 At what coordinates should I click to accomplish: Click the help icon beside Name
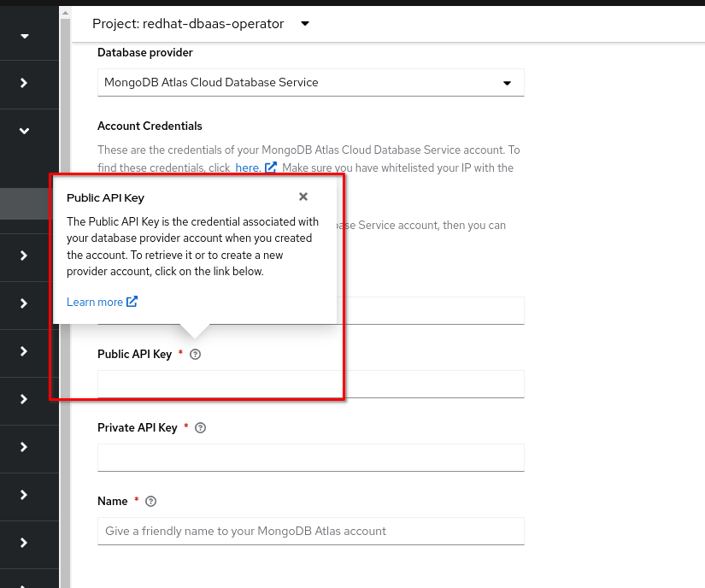(151, 502)
